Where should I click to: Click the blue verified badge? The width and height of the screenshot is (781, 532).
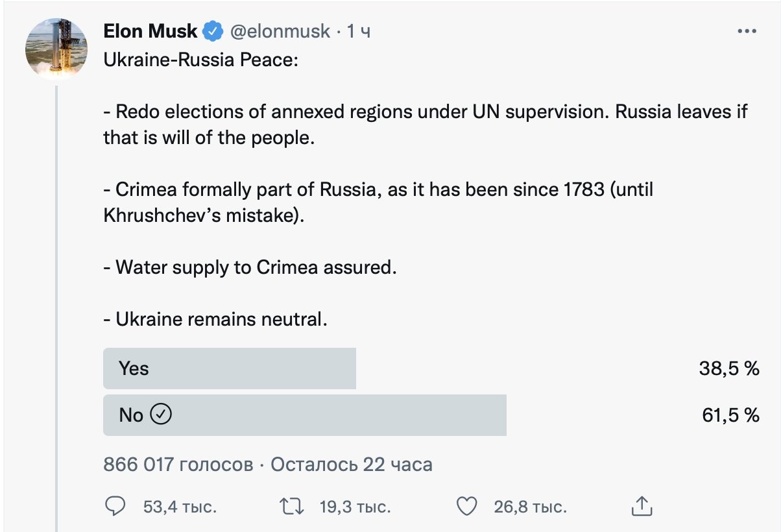click(213, 30)
